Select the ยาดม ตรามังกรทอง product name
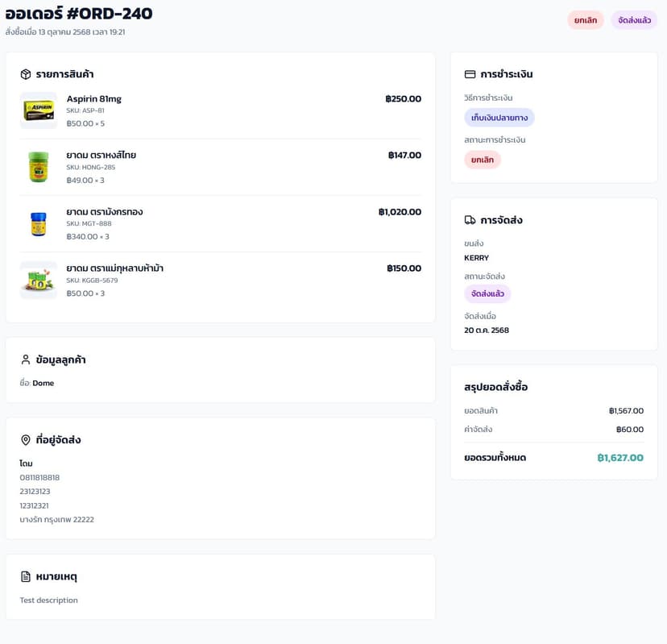 point(105,211)
